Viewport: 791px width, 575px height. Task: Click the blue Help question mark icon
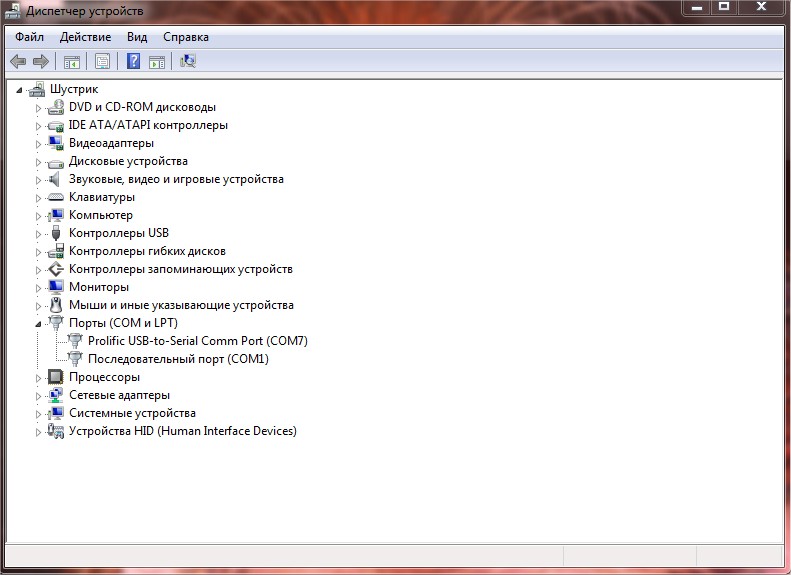(x=133, y=62)
